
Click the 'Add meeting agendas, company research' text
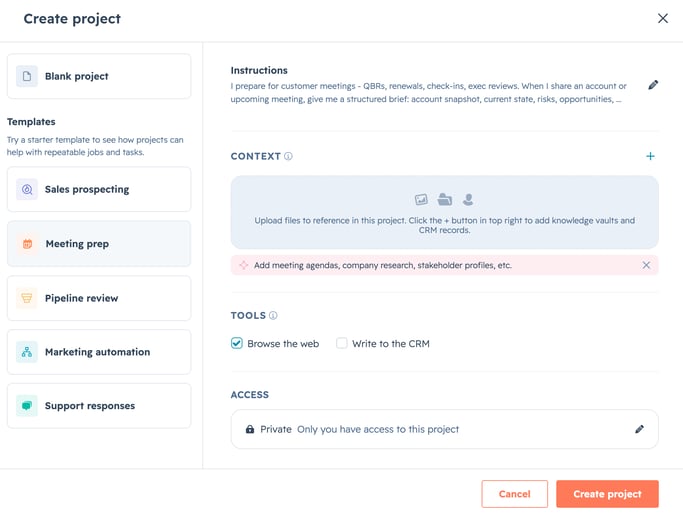click(382, 265)
